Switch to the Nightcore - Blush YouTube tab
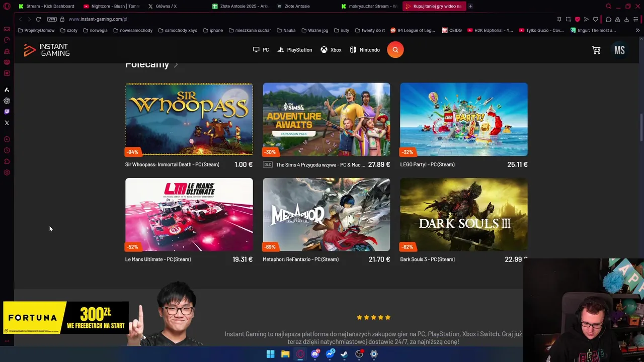This screenshot has width=644, height=362. coord(111,6)
